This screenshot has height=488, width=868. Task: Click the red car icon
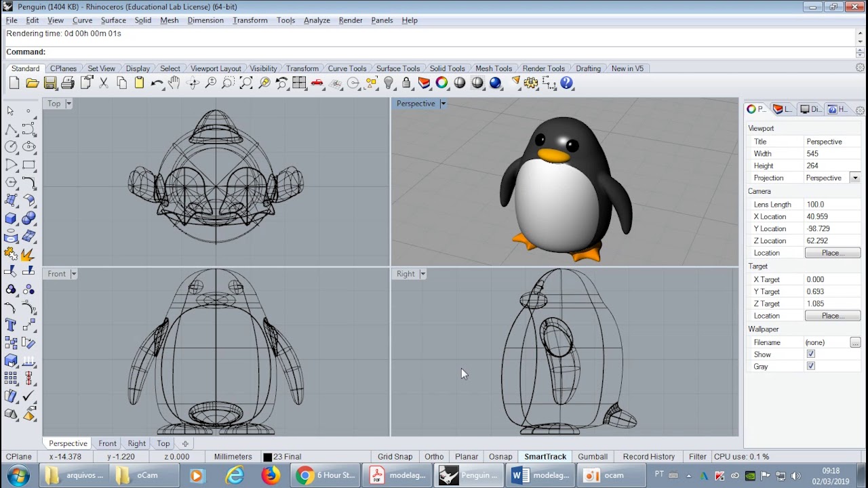tap(317, 83)
